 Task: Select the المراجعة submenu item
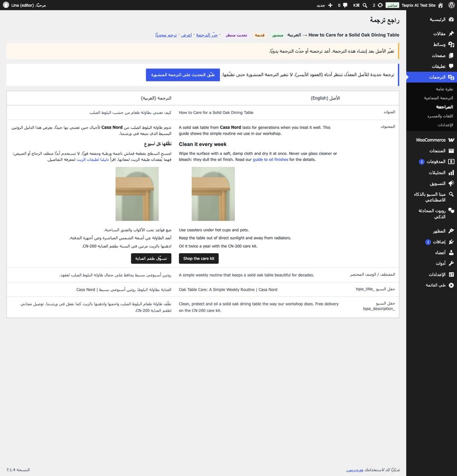[445, 107]
